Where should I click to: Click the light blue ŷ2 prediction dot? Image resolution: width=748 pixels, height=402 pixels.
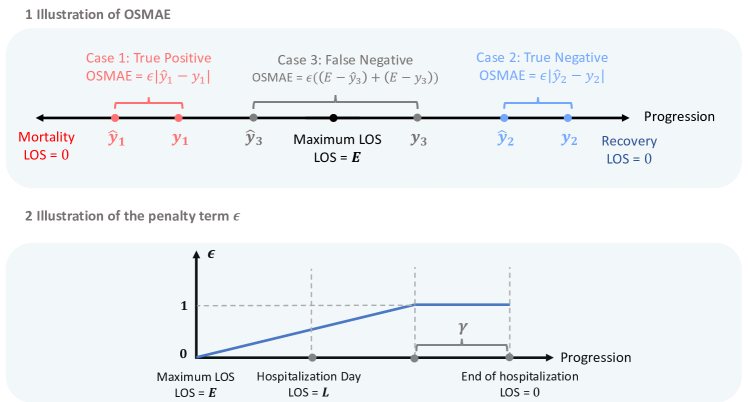504,118
